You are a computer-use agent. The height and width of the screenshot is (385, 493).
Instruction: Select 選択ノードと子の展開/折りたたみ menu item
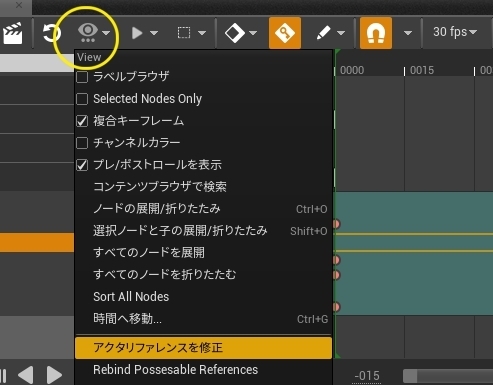point(203,231)
